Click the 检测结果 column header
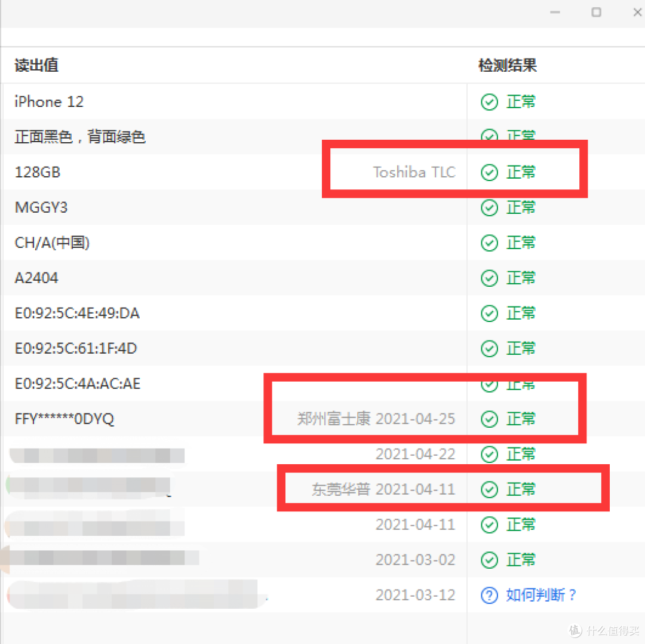Viewport: 645px width, 644px height. click(x=508, y=65)
